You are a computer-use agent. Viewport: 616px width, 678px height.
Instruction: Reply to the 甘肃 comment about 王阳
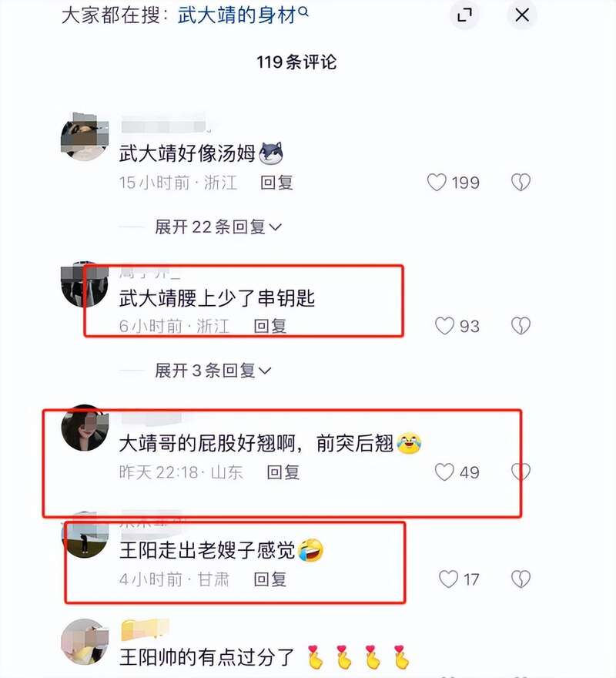(270, 579)
